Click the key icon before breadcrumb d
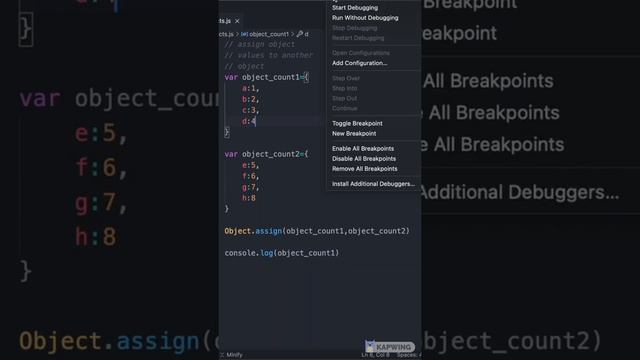 [x=300, y=34]
